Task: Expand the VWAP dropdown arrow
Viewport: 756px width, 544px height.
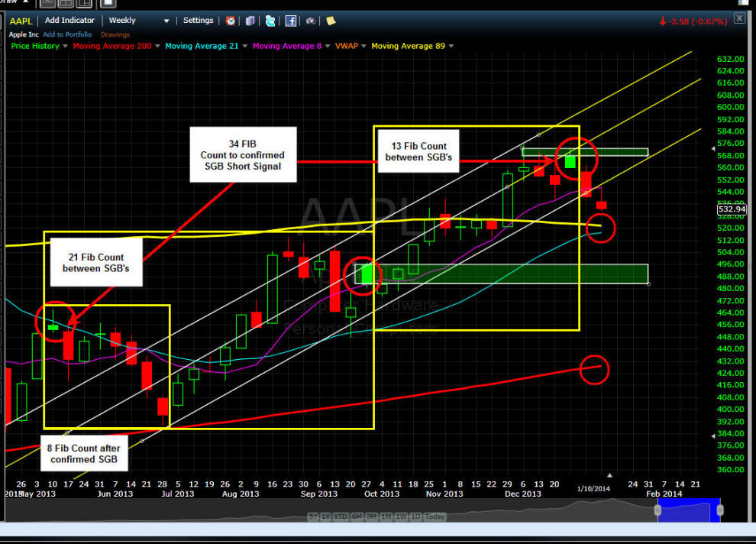Action: pyautogui.click(x=363, y=47)
